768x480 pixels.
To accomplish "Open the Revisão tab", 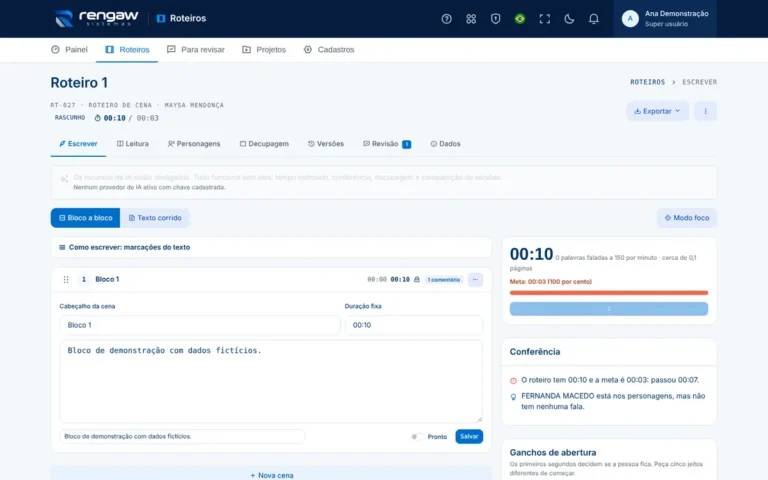I will pyautogui.click(x=387, y=144).
